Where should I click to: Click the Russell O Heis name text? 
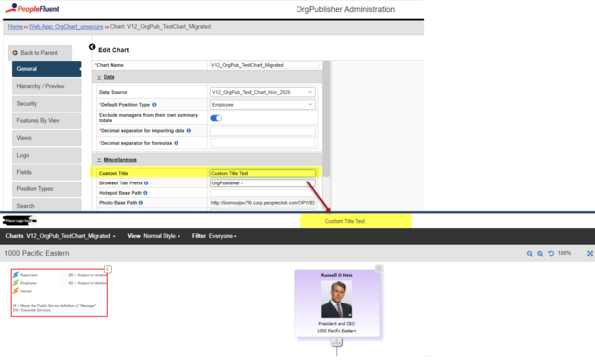click(x=336, y=275)
